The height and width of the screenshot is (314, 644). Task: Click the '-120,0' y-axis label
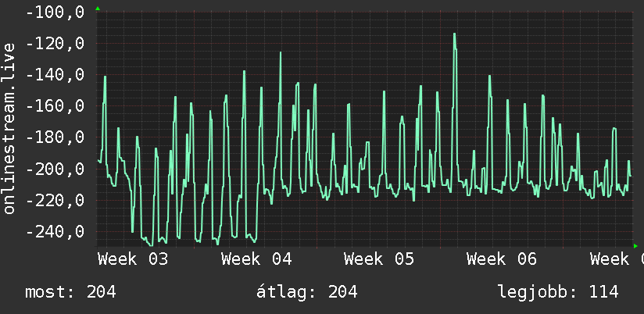[x=55, y=43]
